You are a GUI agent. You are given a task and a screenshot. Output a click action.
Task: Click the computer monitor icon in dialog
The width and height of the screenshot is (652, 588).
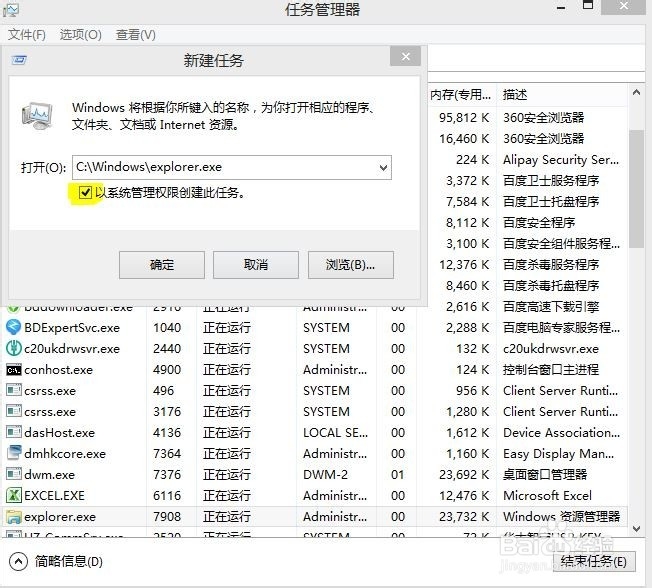pos(37,115)
